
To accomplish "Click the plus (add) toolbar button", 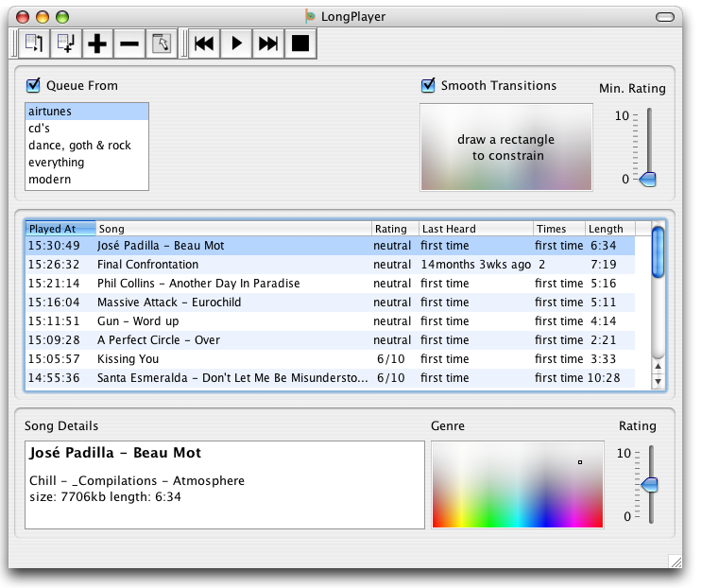I will (x=97, y=43).
